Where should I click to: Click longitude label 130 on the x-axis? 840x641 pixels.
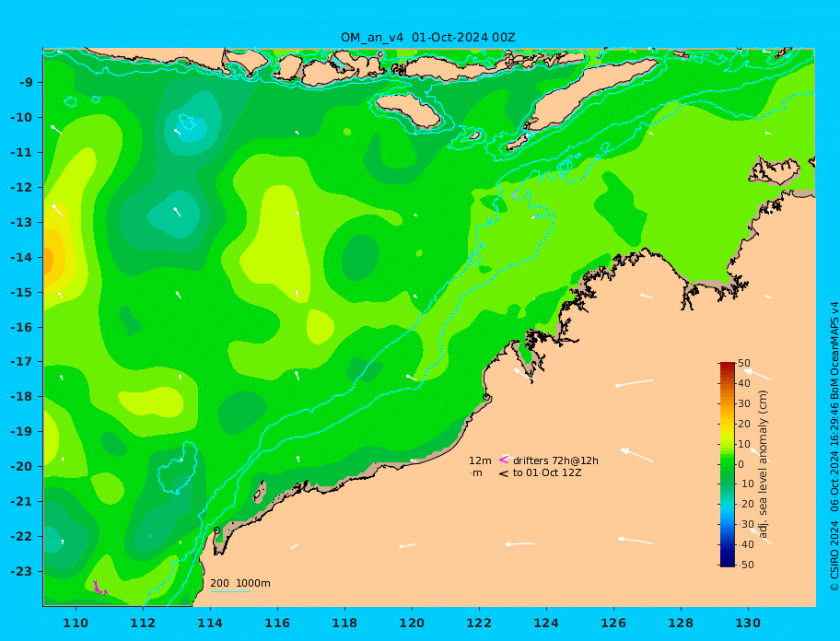click(x=748, y=623)
